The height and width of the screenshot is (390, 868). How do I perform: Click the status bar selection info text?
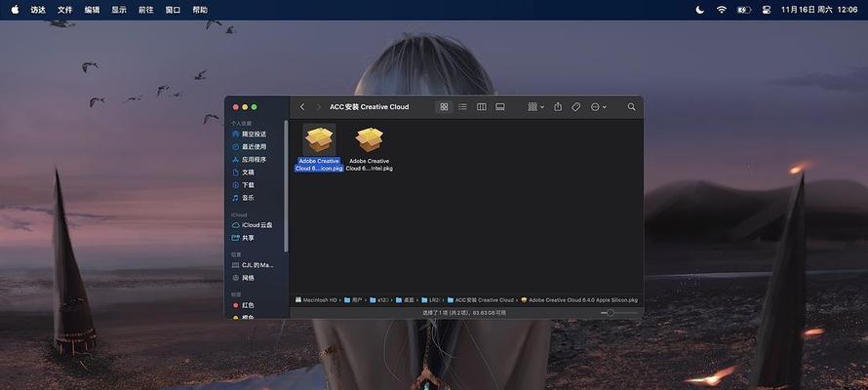pos(464,313)
